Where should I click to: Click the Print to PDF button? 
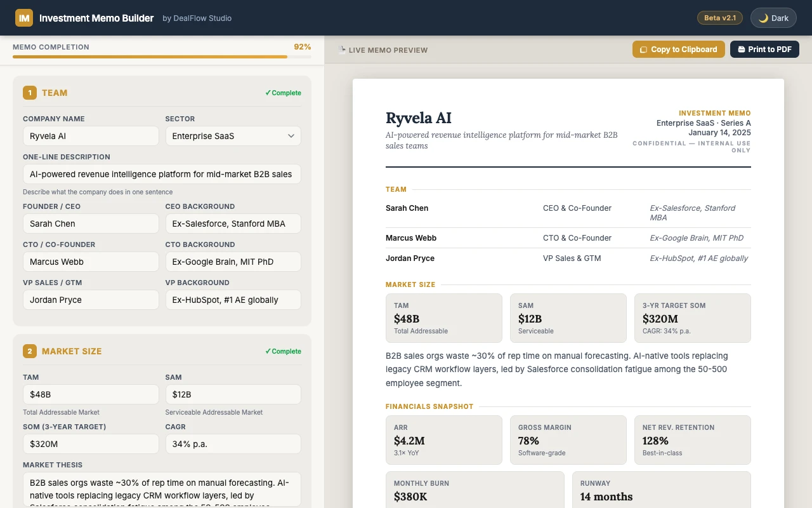(764, 50)
